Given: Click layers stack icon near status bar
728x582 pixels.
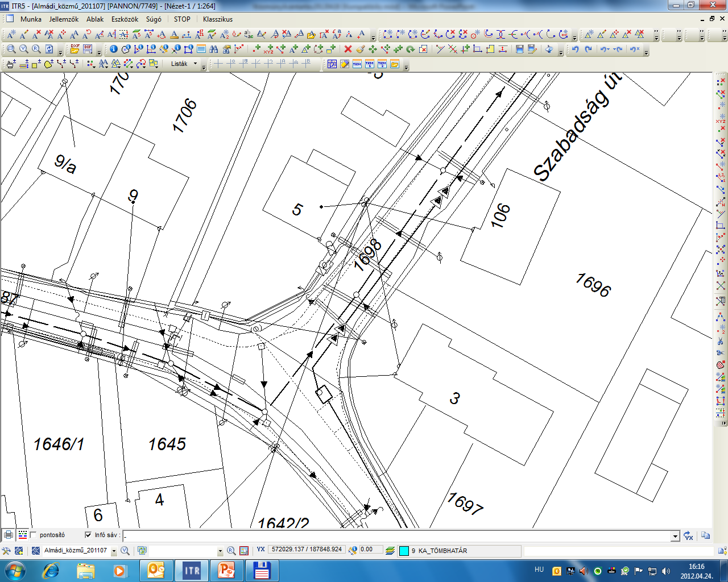Looking at the screenshot, I should pos(390,550).
